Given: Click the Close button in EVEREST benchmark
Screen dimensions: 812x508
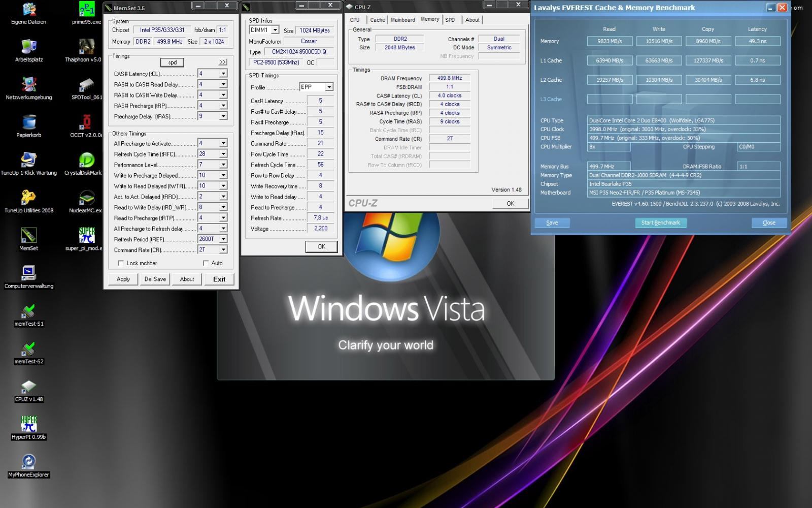Looking at the screenshot, I should tap(769, 223).
